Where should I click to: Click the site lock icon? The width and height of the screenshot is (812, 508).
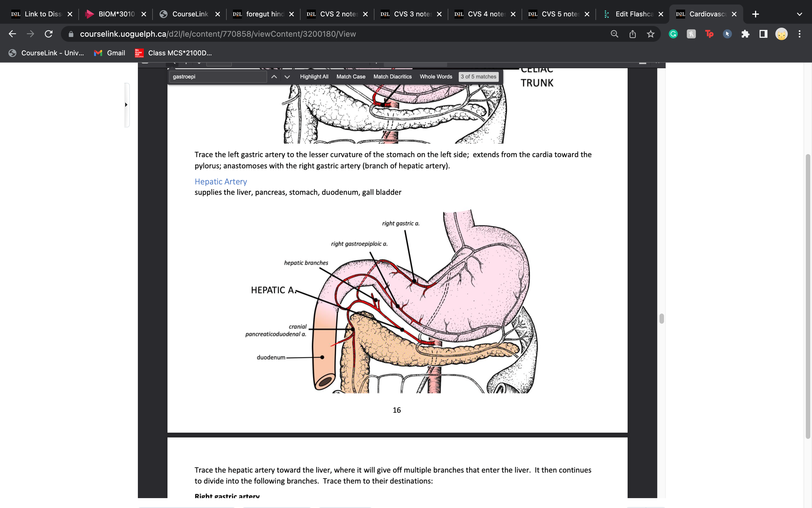pyautogui.click(x=71, y=34)
